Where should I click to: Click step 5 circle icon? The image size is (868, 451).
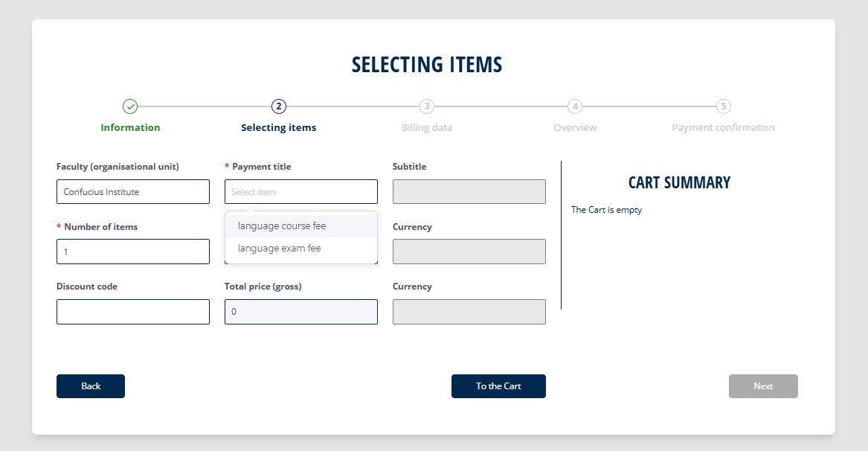point(723,106)
